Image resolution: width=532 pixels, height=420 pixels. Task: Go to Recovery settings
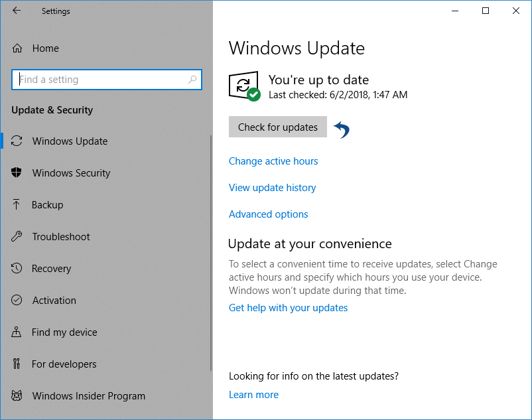coord(51,269)
